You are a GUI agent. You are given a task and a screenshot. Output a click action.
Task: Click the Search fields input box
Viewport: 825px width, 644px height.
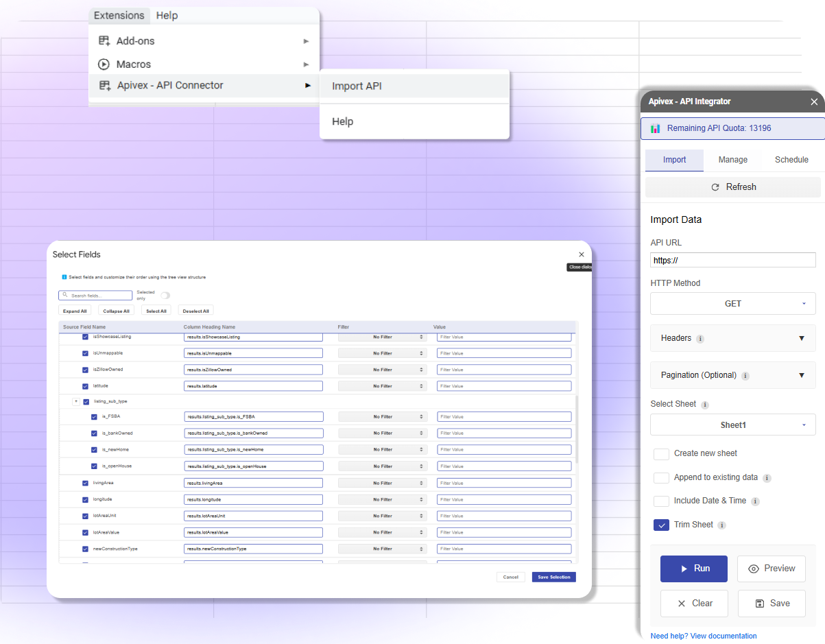[x=95, y=296]
